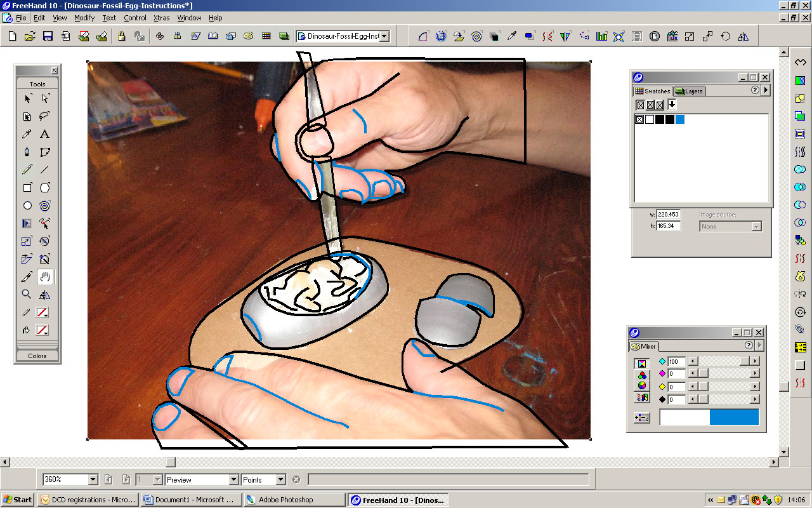812x508 pixels.
Task: Toggle the fill selector in Swatches panel
Action: coord(640,105)
